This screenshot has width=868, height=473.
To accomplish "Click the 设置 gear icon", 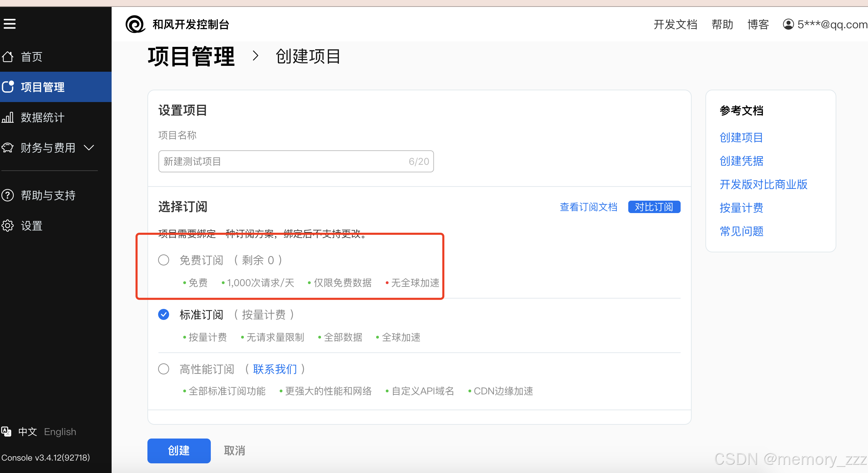I will [8, 226].
